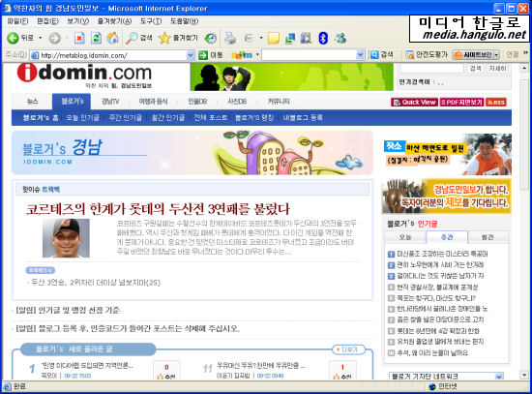Click the toolbar 검색 search button
Viewport: 532px width, 394px height.
click(382, 54)
